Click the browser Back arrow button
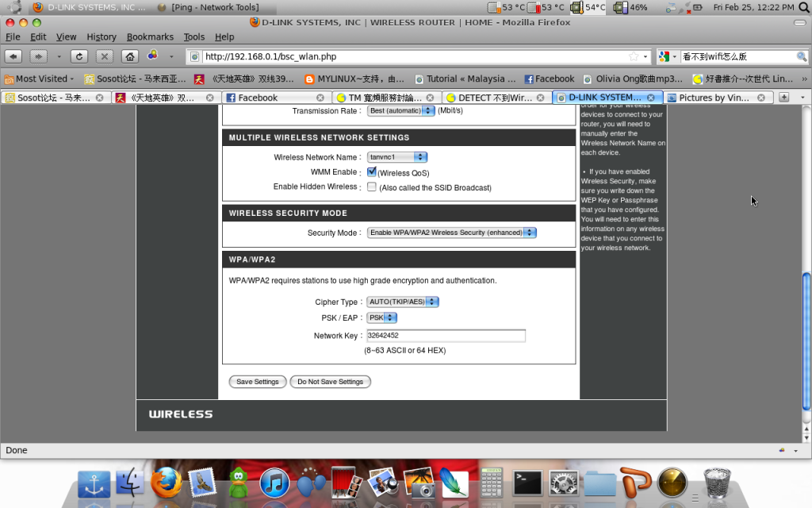Viewport: 812px width, 508px height. tap(13, 56)
